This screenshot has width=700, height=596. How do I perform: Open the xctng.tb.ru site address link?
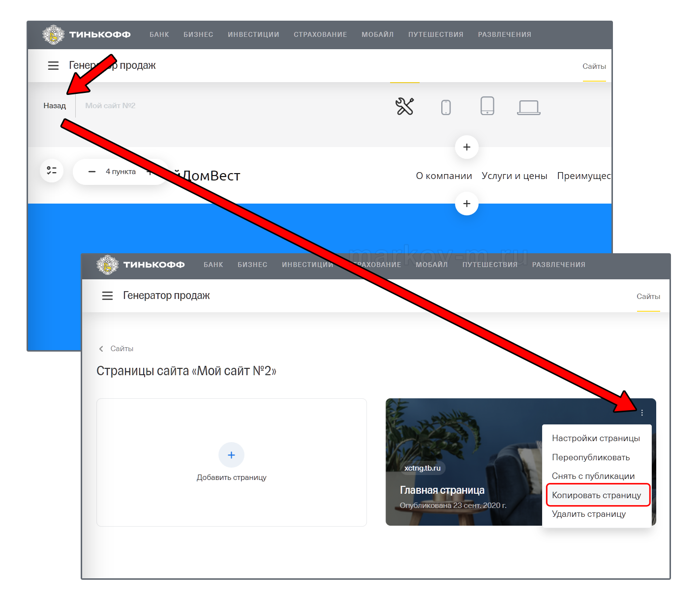[422, 468]
